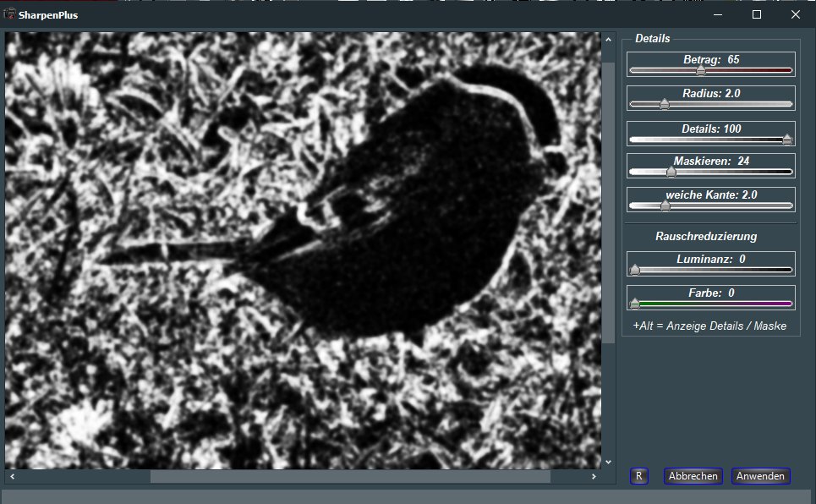Viewport: 816px width, 504px height.
Task: Click the Radius slider handle
Action: point(664,105)
